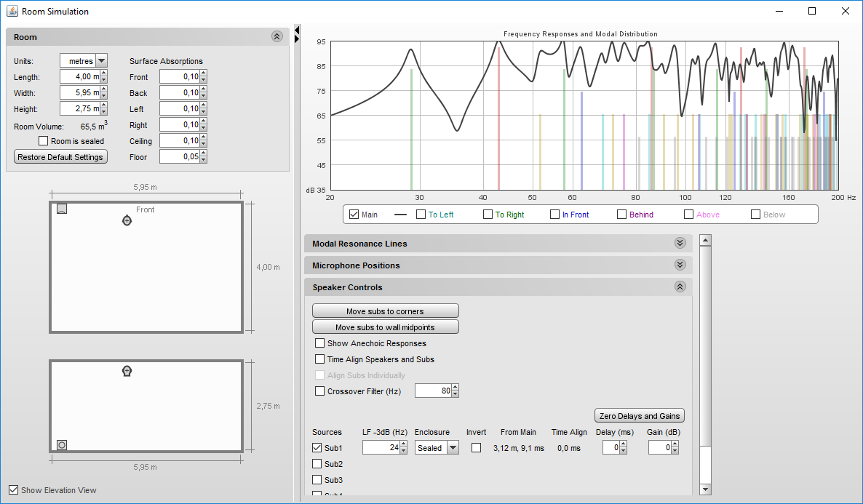Enable the In Front response checkbox

point(554,214)
